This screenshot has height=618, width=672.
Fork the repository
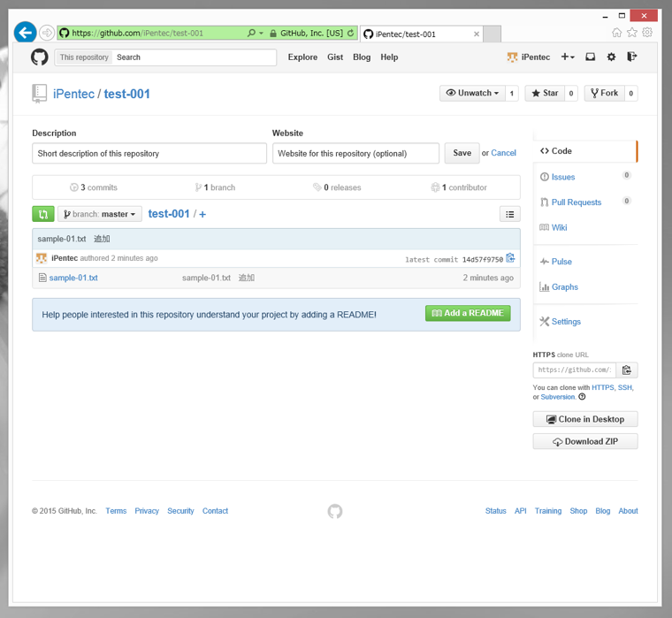pos(604,93)
